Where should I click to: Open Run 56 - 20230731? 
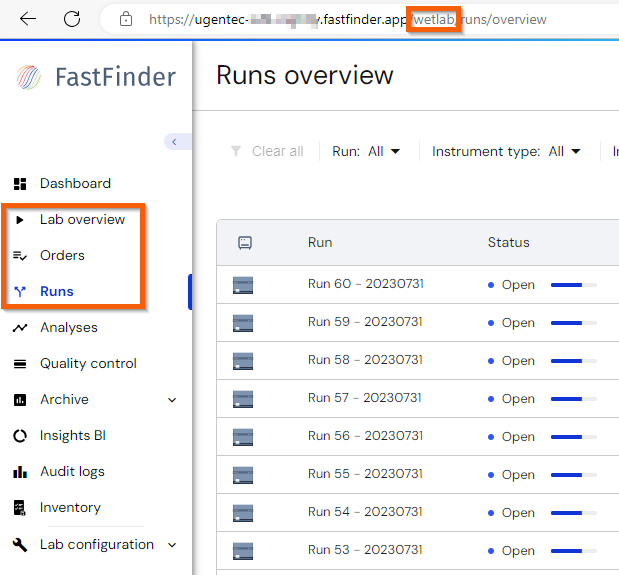point(365,435)
